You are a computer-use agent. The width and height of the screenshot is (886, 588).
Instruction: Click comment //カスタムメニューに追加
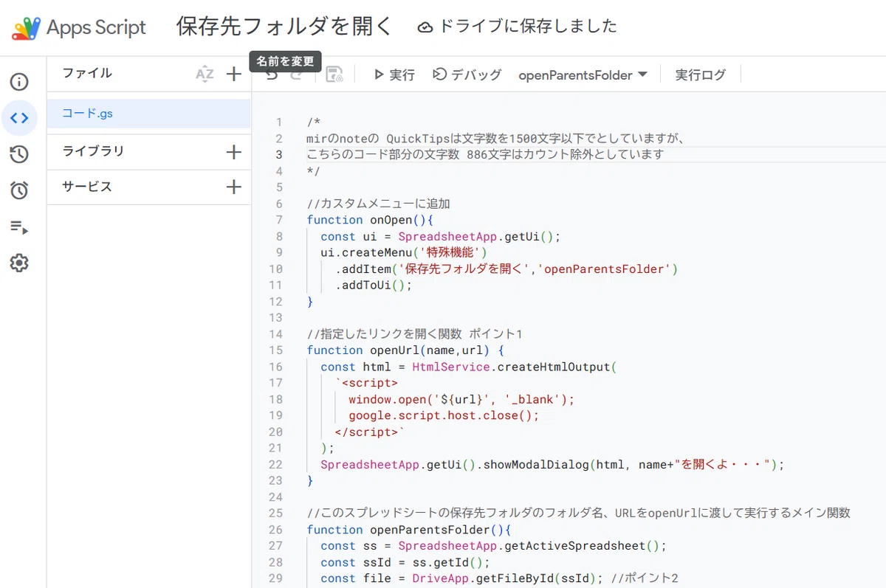[x=379, y=204]
